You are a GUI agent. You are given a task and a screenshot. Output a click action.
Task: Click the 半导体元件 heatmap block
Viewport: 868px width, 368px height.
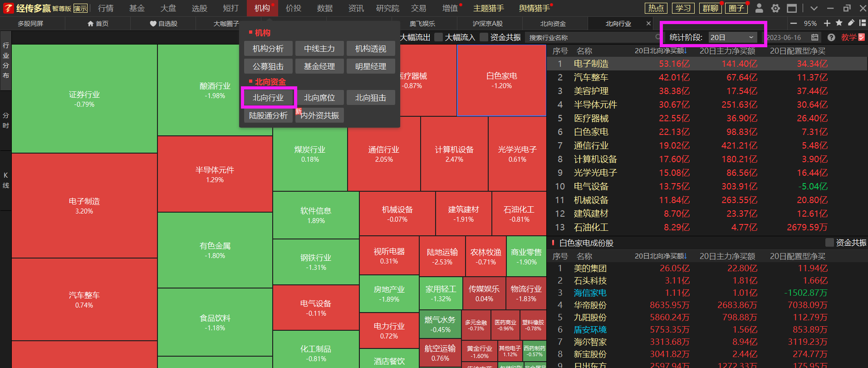[215, 174]
